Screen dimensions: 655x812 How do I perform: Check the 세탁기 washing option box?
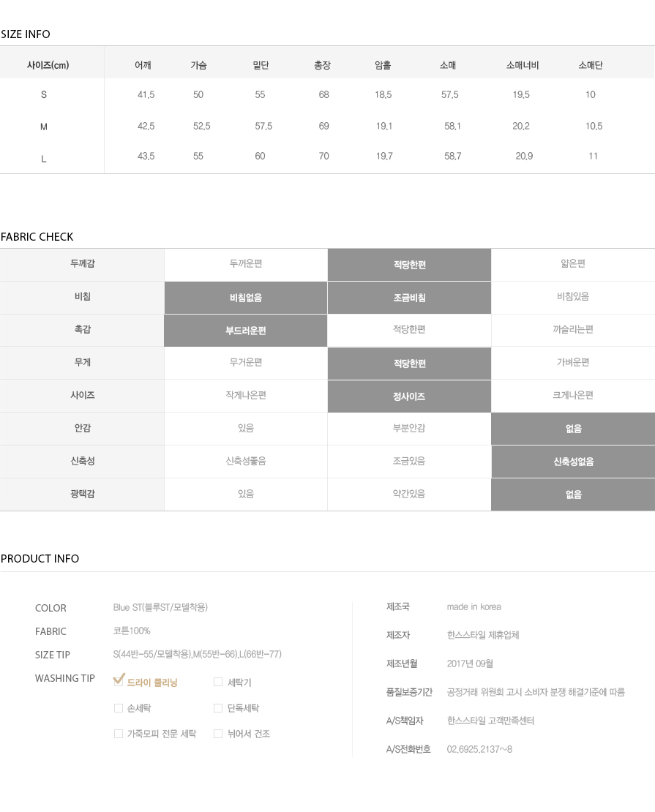coord(218,682)
